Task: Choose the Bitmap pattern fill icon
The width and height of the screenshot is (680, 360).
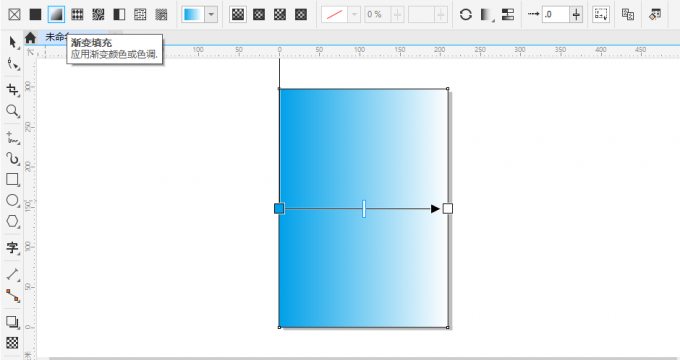Action: pyautogui.click(x=98, y=14)
